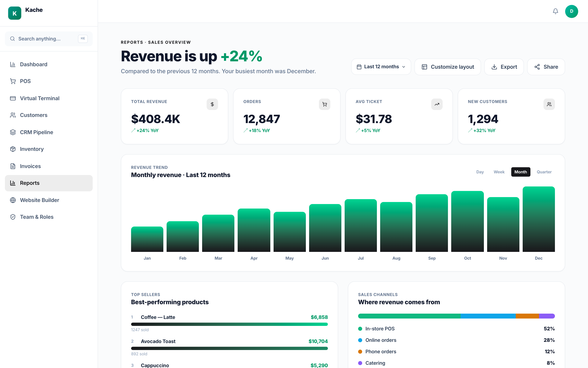The height and width of the screenshot is (368, 588).
Task: Click the Team & Roles shield icon
Action: tap(13, 217)
